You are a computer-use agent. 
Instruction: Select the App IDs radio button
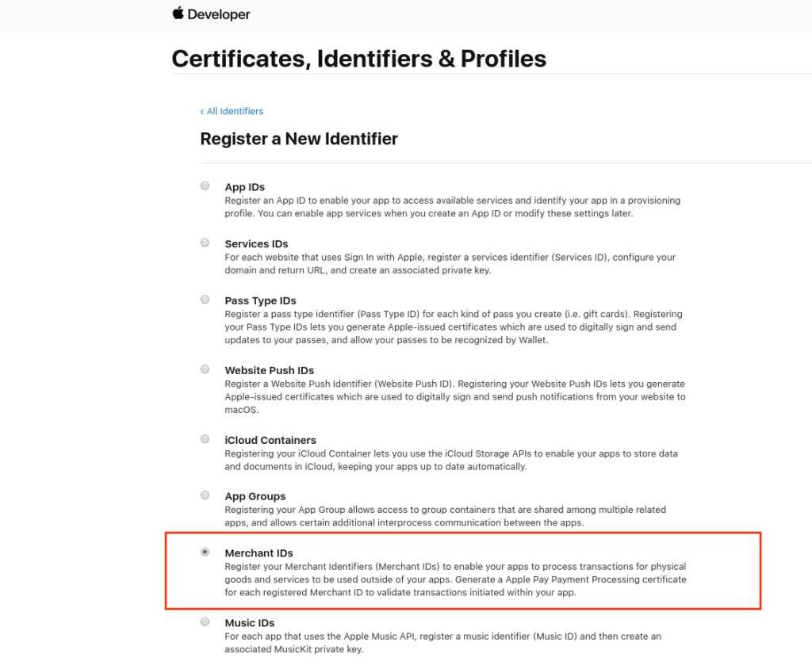pyautogui.click(x=205, y=186)
